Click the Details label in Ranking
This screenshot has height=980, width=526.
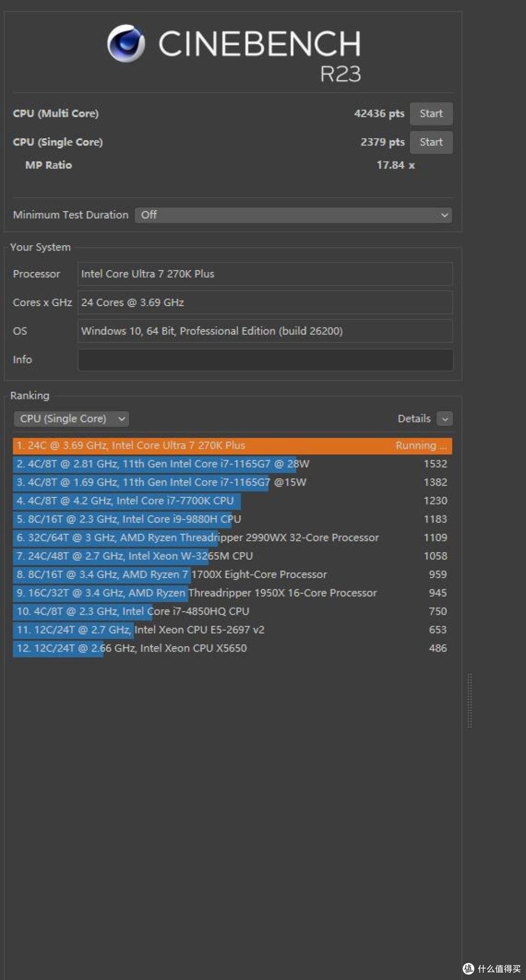(x=414, y=419)
